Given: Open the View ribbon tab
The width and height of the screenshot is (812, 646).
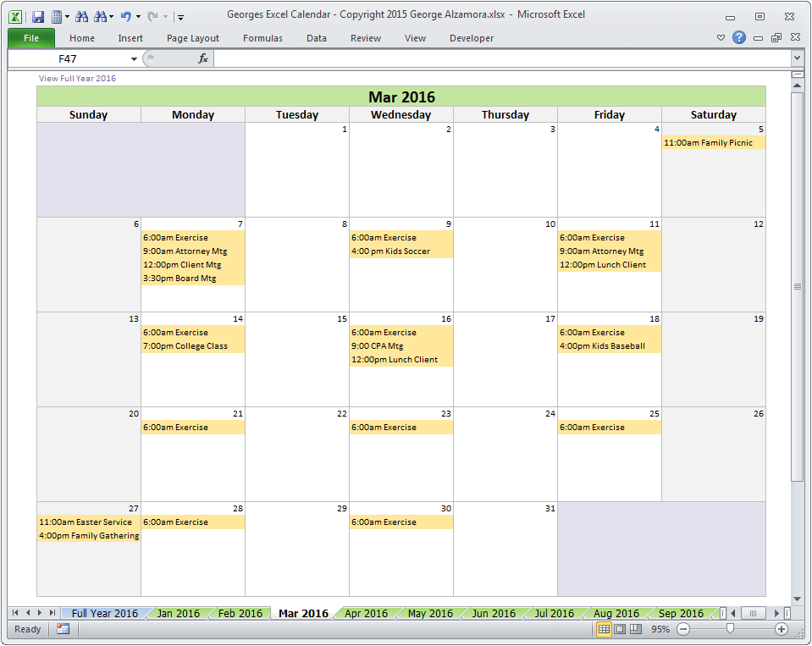Looking at the screenshot, I should (x=415, y=38).
